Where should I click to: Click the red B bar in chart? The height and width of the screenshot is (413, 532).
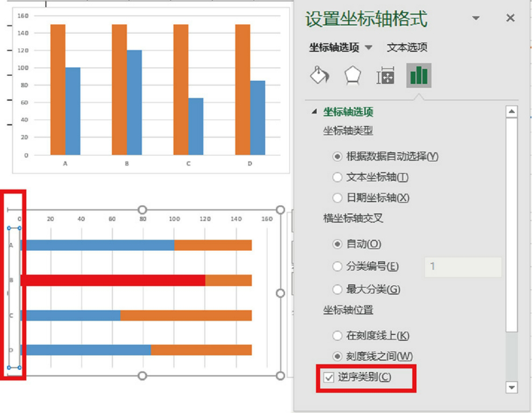[113, 280]
